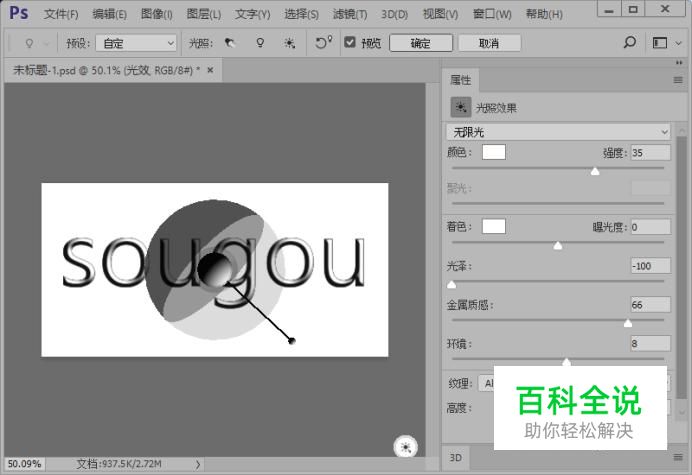Viewport: 692px width, 475px height.
Task: Click the search magnifier icon
Action: coord(629,42)
